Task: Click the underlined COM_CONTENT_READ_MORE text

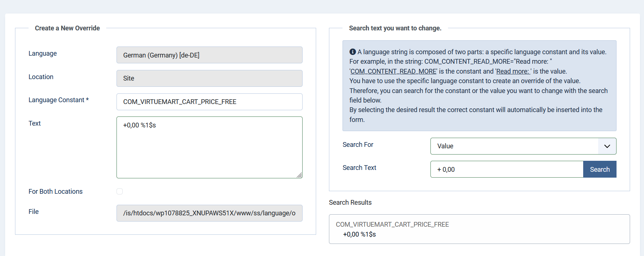Action: tap(393, 71)
